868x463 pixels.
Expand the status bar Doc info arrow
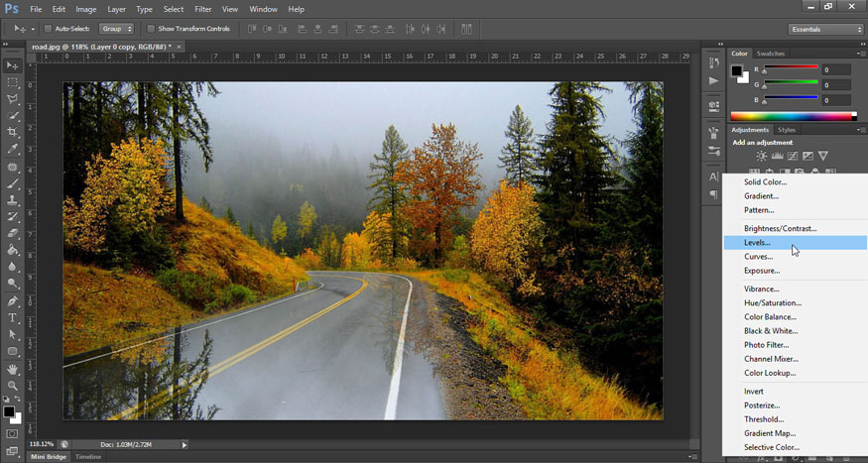(184, 445)
